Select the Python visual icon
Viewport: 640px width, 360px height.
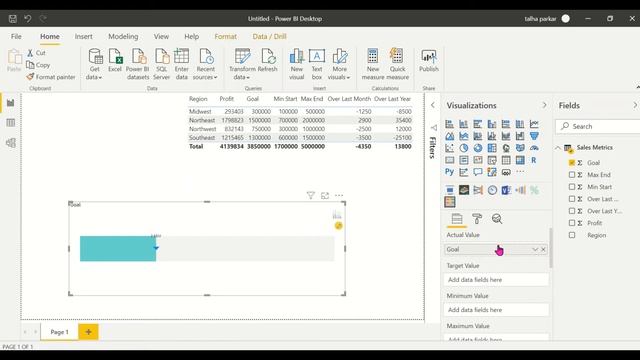[x=449, y=172]
